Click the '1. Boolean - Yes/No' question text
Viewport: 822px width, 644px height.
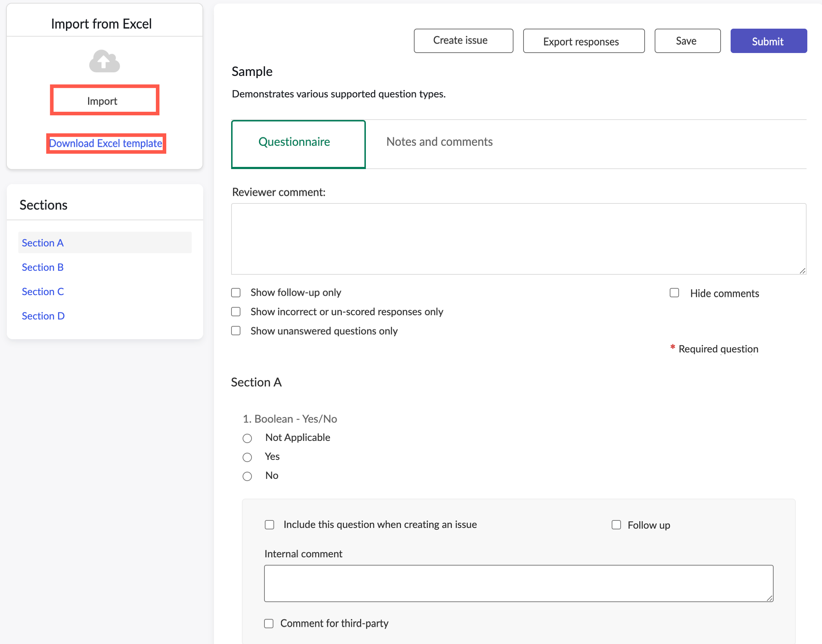290,419
